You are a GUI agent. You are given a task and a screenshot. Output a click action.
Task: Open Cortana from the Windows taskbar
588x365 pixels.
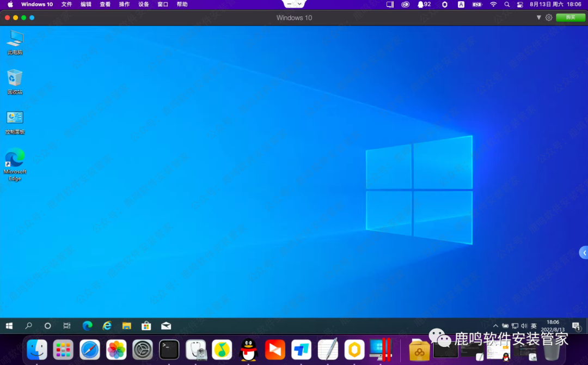(x=47, y=326)
